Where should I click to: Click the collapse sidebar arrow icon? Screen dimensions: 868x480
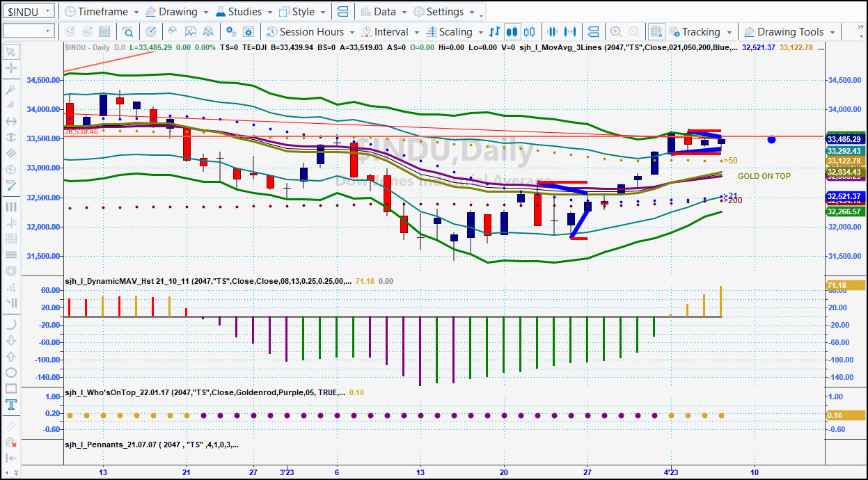coord(11,458)
